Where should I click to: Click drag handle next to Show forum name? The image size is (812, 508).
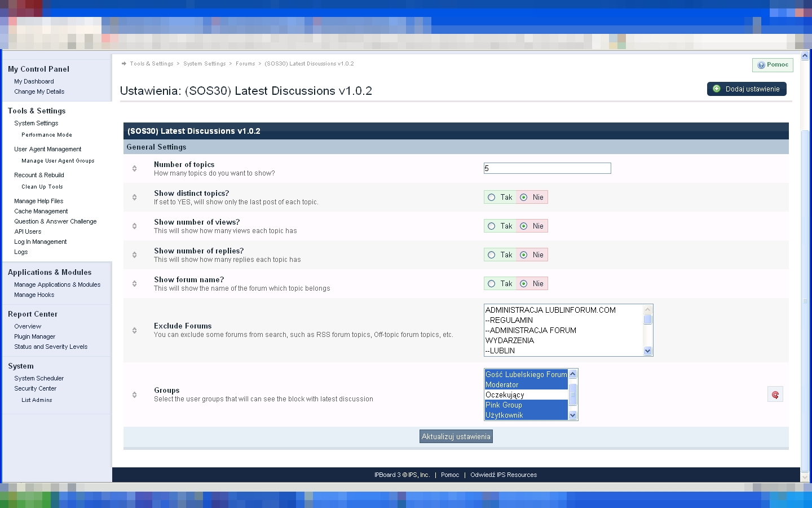134,283
